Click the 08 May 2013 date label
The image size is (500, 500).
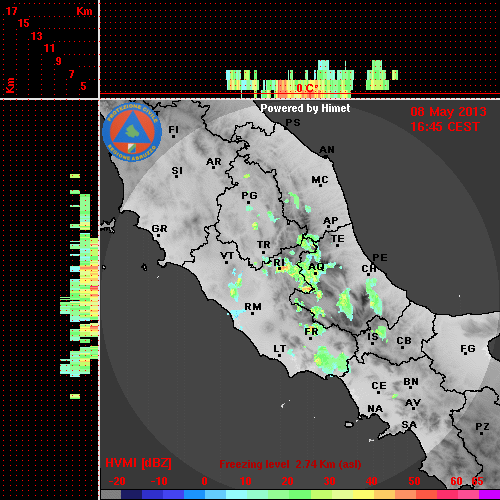[448, 112]
